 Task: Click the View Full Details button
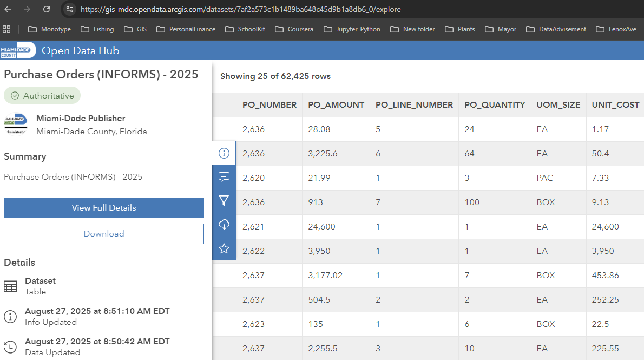pos(104,208)
